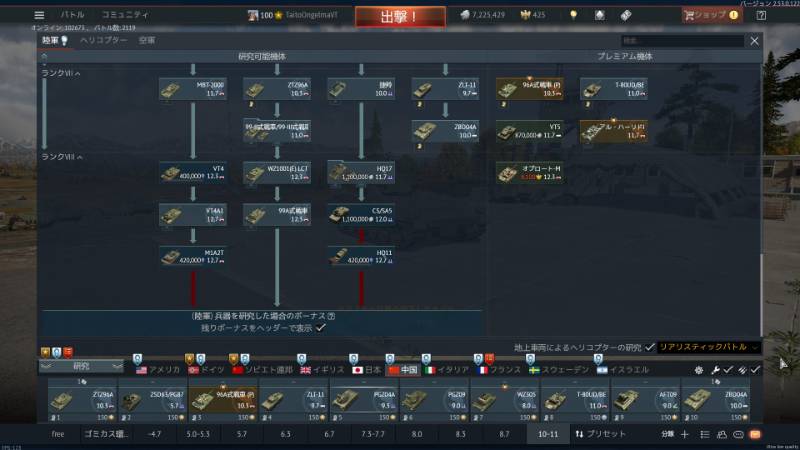Image resolution: width=800 pixels, height=450 pixels.
Task: Select the 99A式戦車 tank
Action: tap(277, 215)
